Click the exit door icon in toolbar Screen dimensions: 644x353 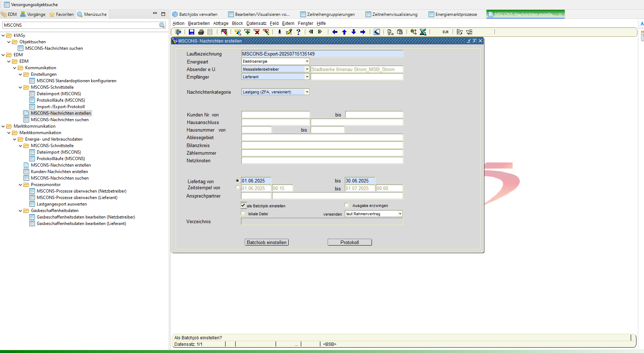(178, 32)
